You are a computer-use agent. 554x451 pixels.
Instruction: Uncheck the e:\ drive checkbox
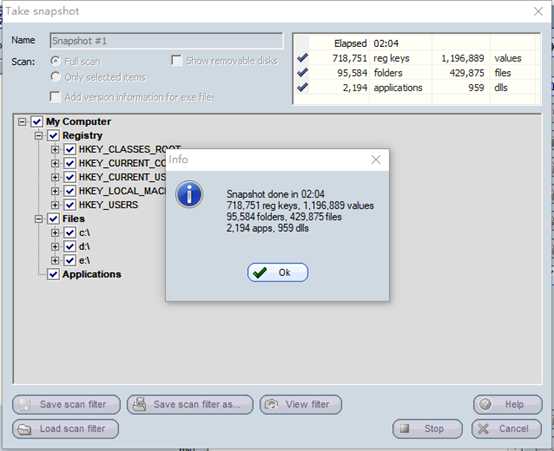point(70,260)
